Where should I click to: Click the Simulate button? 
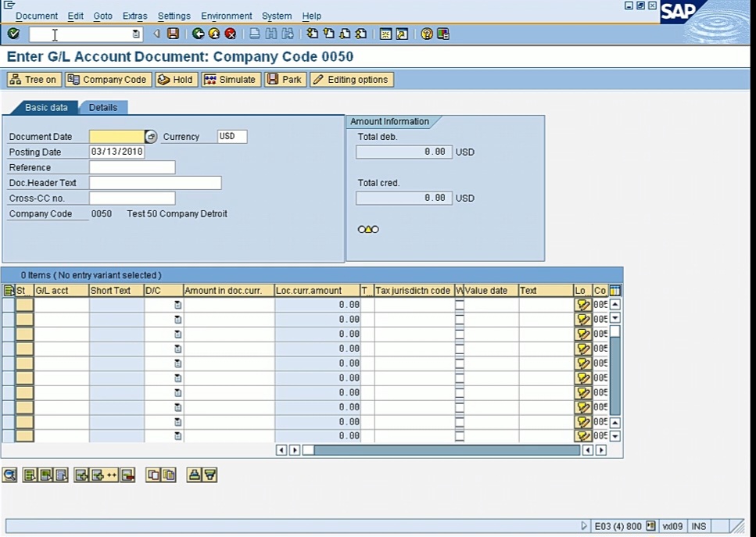pos(231,80)
